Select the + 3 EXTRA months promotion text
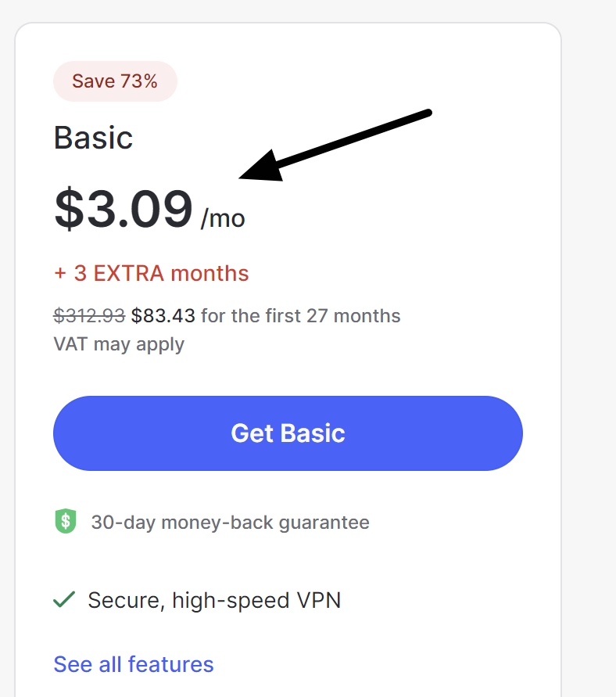The image size is (616, 697). 150,273
